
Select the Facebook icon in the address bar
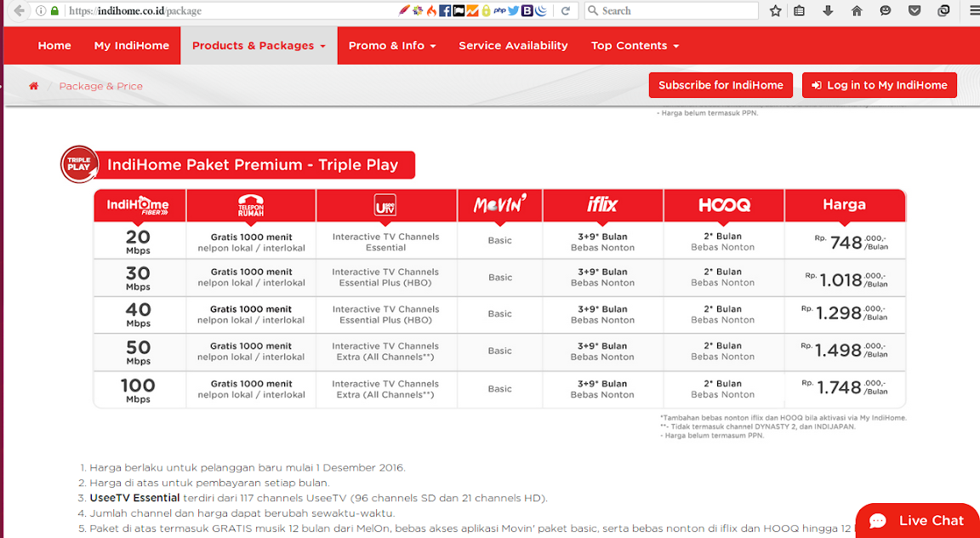tap(445, 10)
